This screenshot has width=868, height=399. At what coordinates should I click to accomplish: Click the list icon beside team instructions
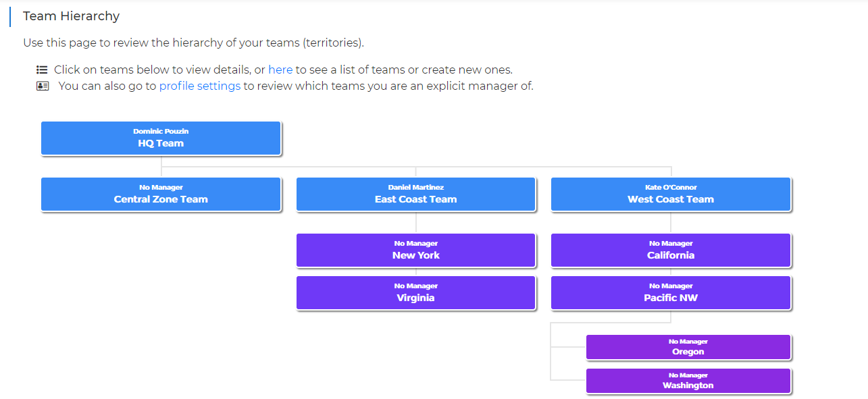pyautogui.click(x=42, y=70)
